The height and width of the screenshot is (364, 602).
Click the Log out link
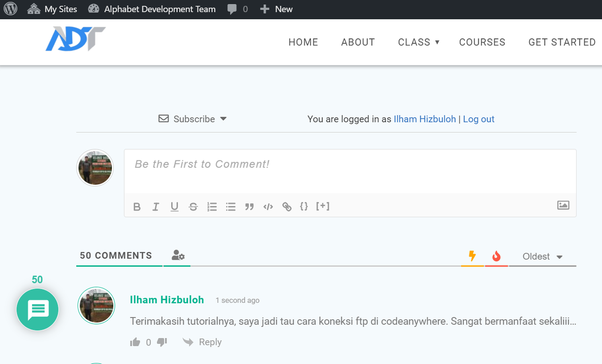coord(479,119)
